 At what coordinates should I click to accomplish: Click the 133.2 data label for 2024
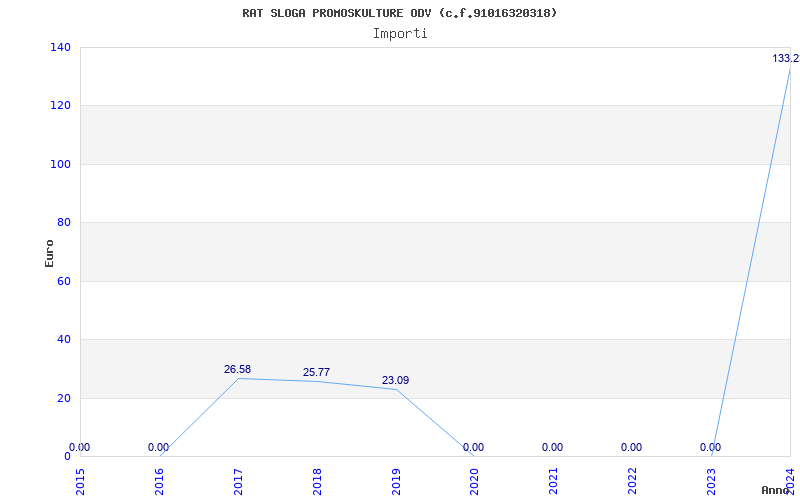coord(786,59)
